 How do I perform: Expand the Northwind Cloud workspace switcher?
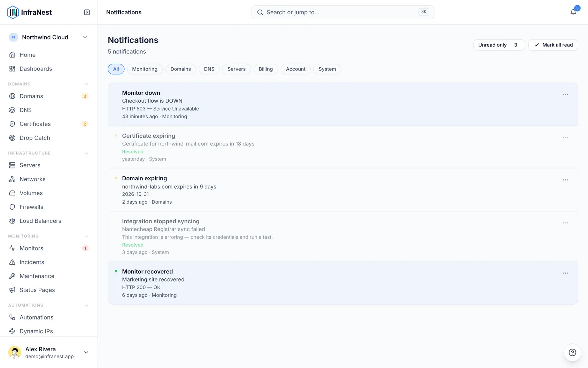pyautogui.click(x=49, y=37)
